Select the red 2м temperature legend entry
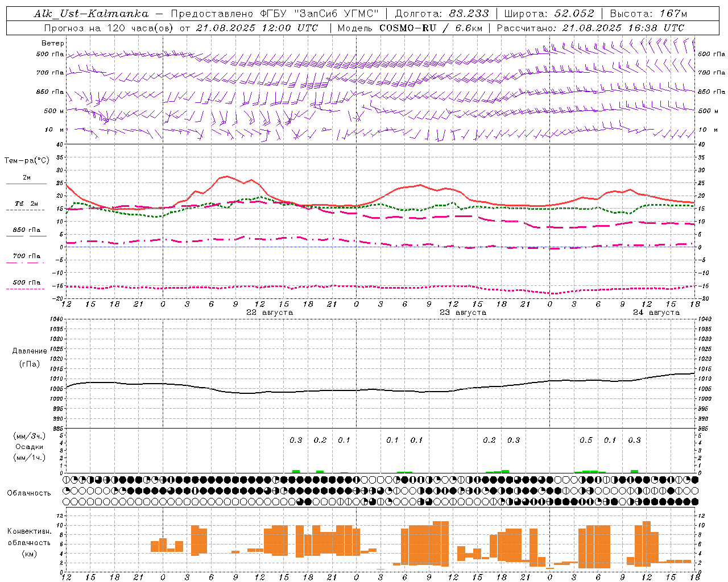This screenshot has height=582, width=728. (x=27, y=178)
